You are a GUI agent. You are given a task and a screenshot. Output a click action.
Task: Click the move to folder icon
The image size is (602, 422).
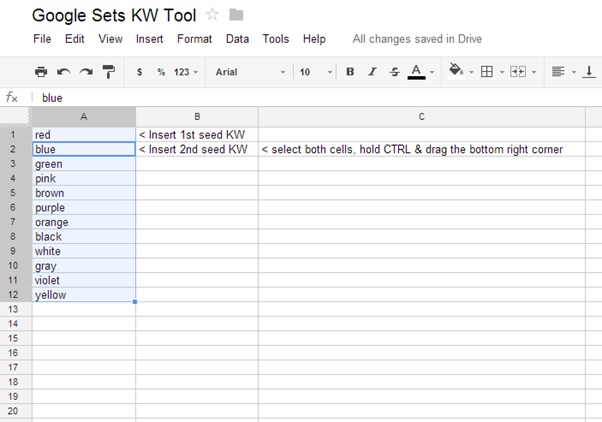[236, 15]
